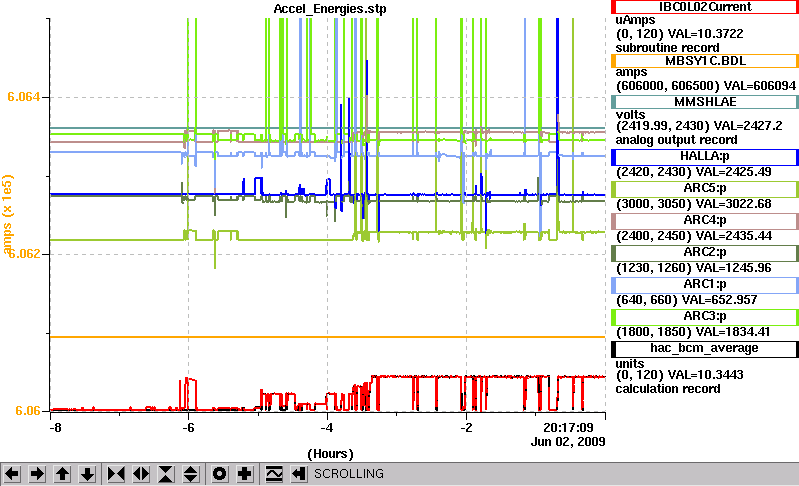The width and height of the screenshot is (799, 486).
Task: Select the ARC2:p curve label
Action: click(x=705, y=253)
